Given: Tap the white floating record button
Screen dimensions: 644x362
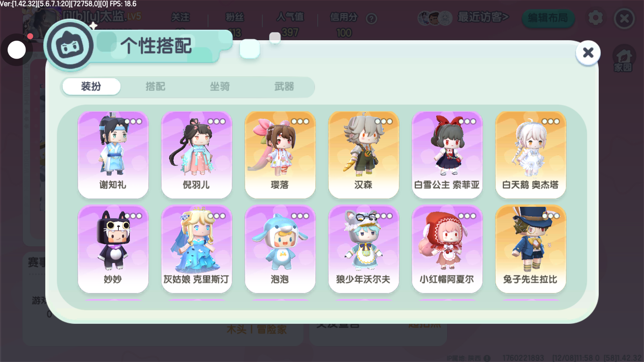Looking at the screenshot, I should click(16, 50).
